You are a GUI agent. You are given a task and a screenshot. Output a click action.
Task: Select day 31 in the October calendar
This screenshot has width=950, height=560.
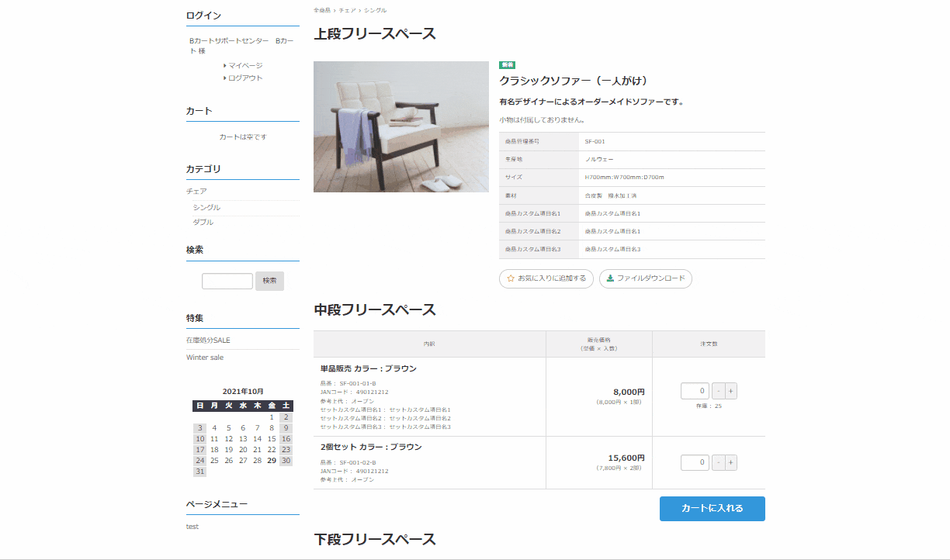(x=200, y=472)
